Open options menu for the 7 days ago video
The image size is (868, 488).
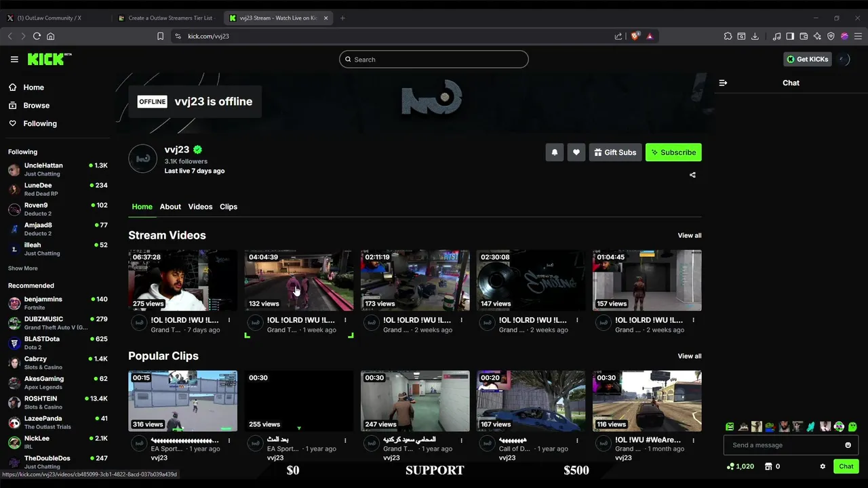click(x=229, y=320)
